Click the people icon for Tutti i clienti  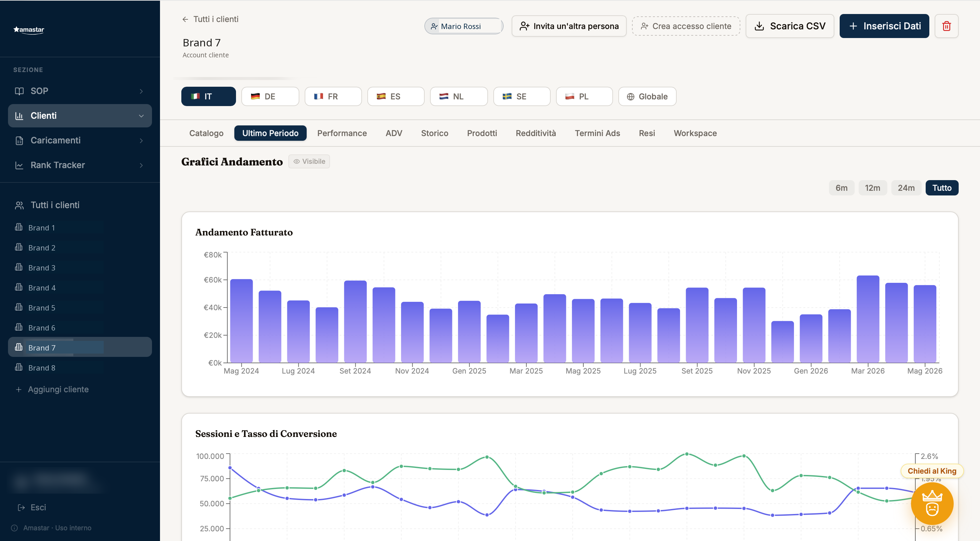(19, 205)
